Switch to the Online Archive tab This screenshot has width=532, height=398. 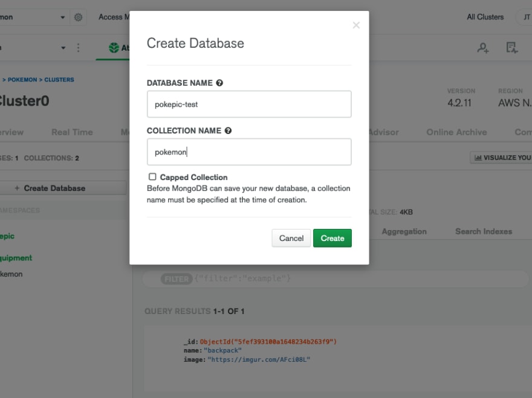pos(456,132)
